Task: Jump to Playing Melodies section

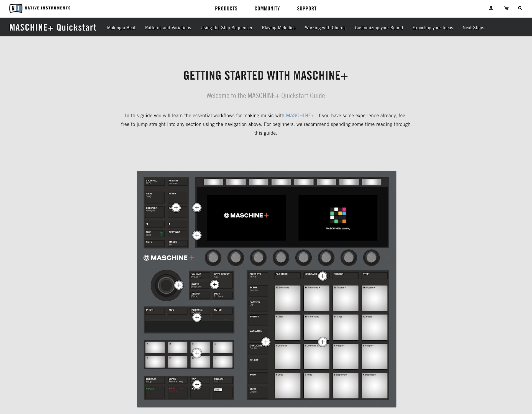Action: click(x=279, y=28)
